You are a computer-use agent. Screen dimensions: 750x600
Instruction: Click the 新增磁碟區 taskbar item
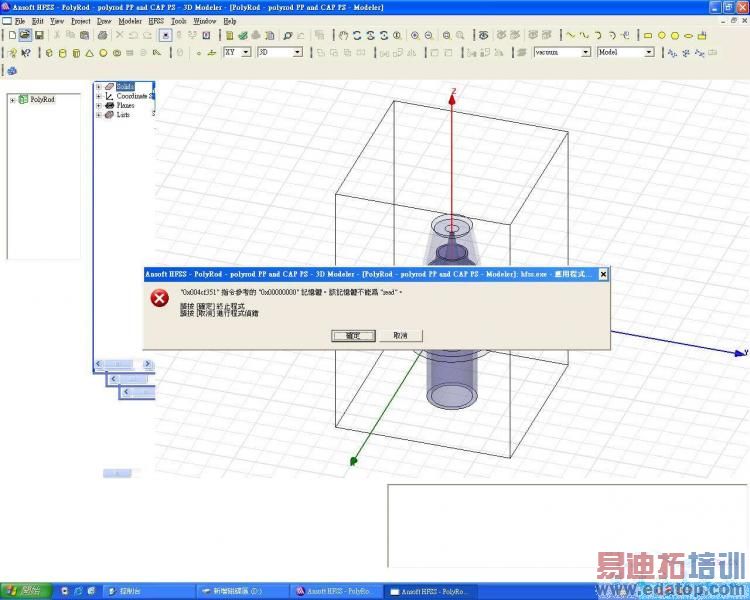(243, 591)
